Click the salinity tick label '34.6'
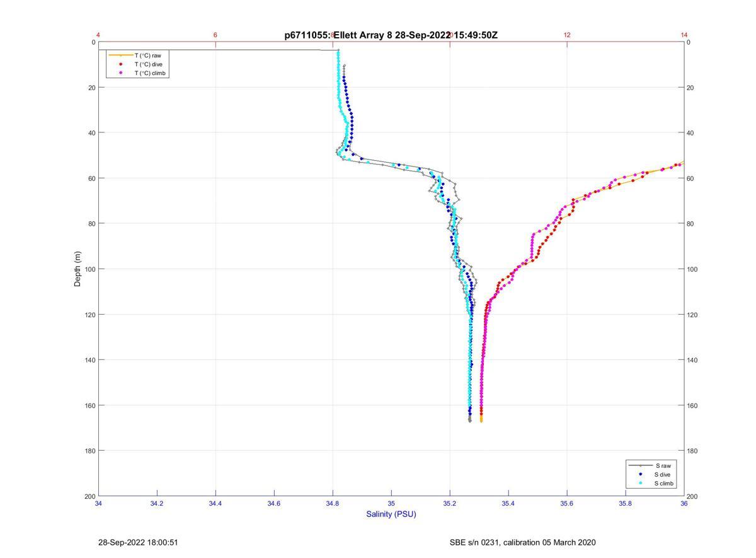The height and width of the screenshot is (558, 756). pos(274,503)
